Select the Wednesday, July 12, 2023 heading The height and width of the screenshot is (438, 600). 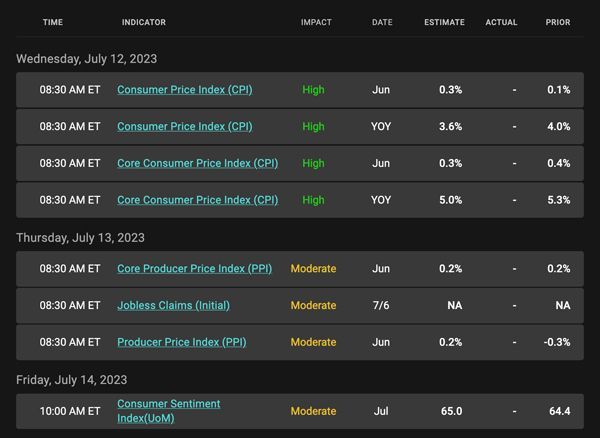(86, 59)
